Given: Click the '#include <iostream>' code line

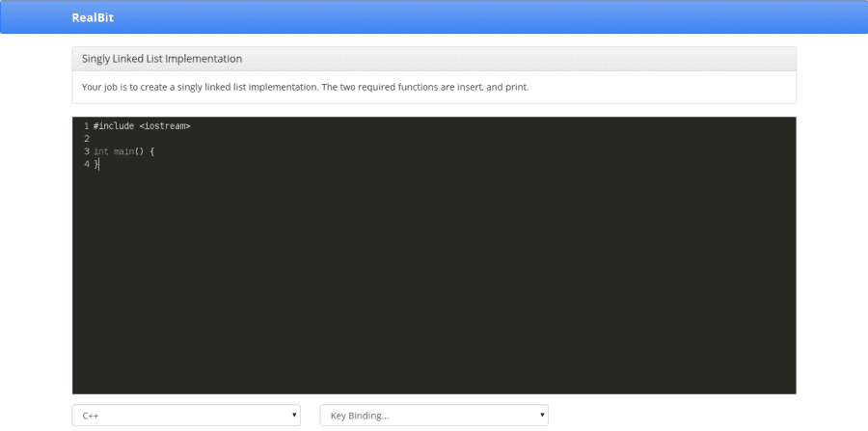Looking at the screenshot, I should click(142, 126).
